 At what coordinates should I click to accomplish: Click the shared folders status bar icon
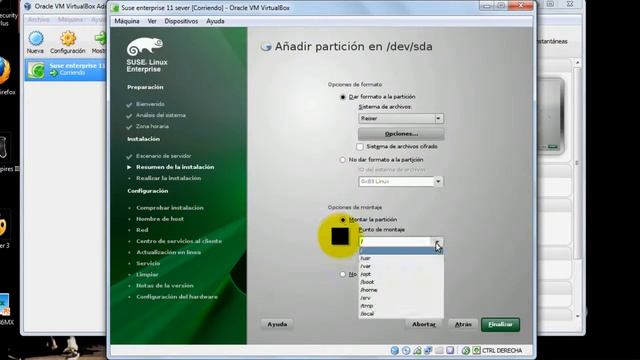[439, 351]
